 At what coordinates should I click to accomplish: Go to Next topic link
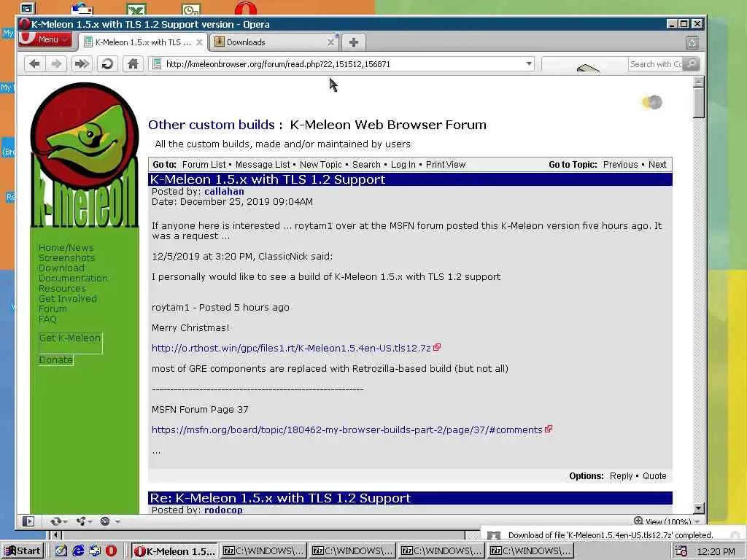click(x=657, y=164)
